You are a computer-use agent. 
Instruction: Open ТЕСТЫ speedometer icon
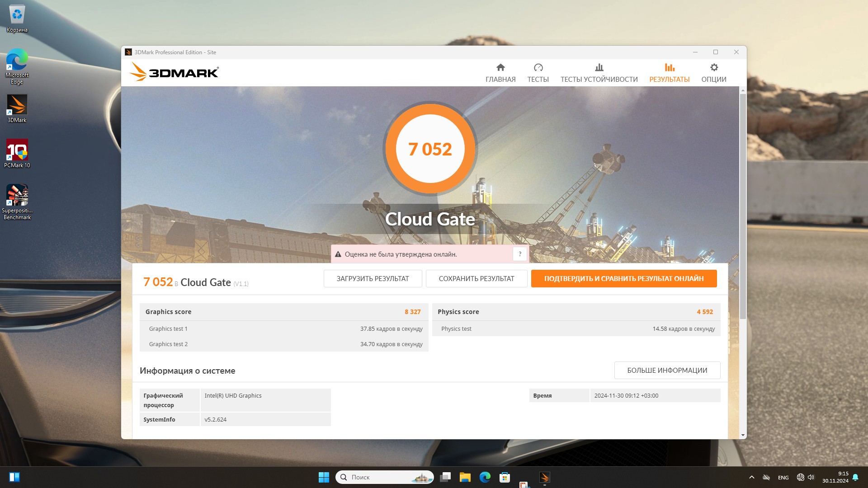[538, 72]
